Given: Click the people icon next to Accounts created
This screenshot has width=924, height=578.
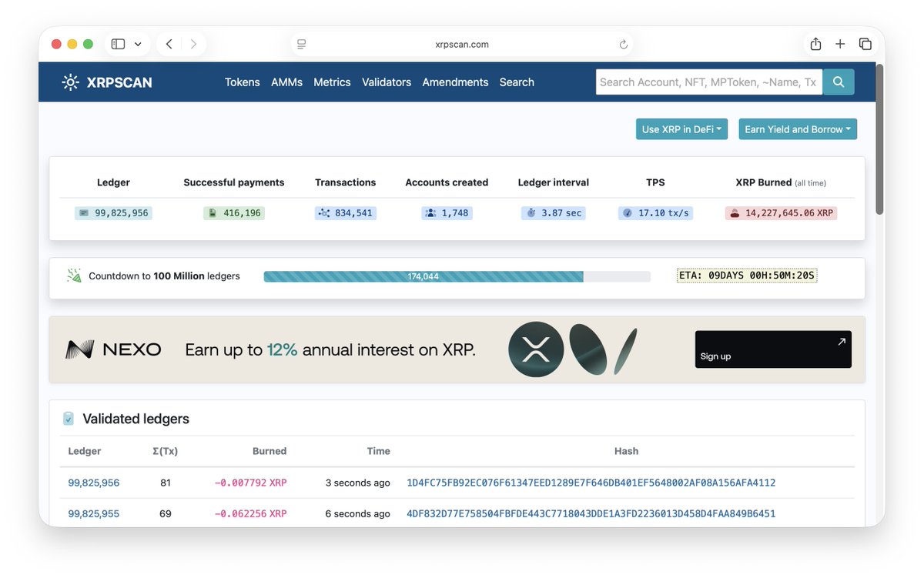Looking at the screenshot, I should pyautogui.click(x=430, y=212).
